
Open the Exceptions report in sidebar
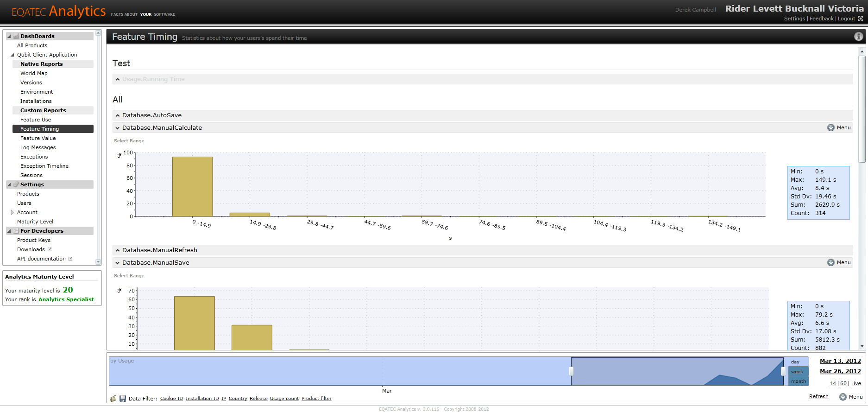click(34, 157)
